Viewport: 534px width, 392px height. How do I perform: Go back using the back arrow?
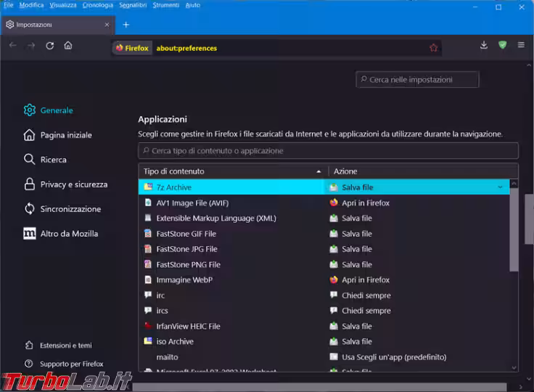click(13, 45)
